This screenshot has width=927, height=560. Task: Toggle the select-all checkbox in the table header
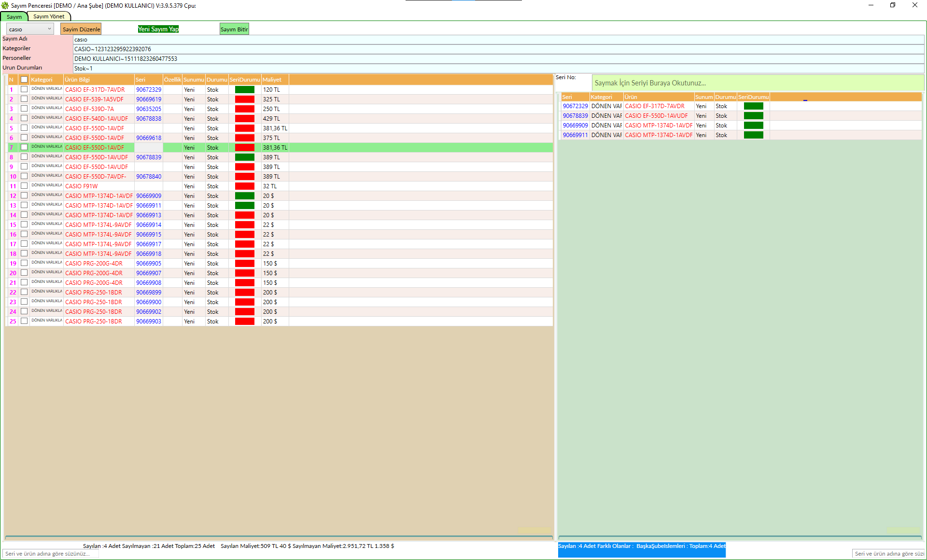point(24,80)
